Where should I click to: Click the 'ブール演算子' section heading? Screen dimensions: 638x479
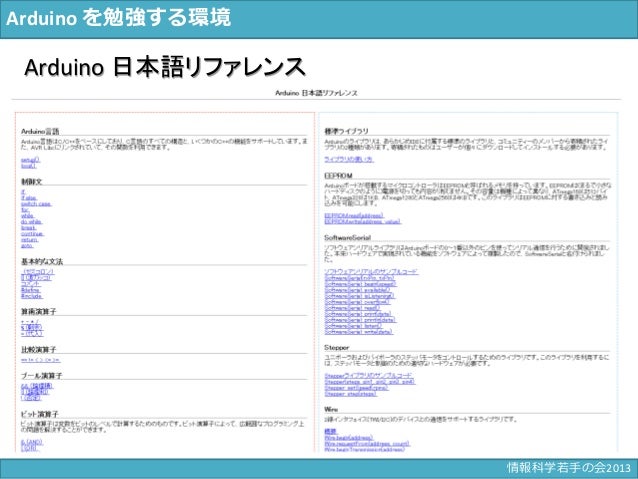pos(42,376)
